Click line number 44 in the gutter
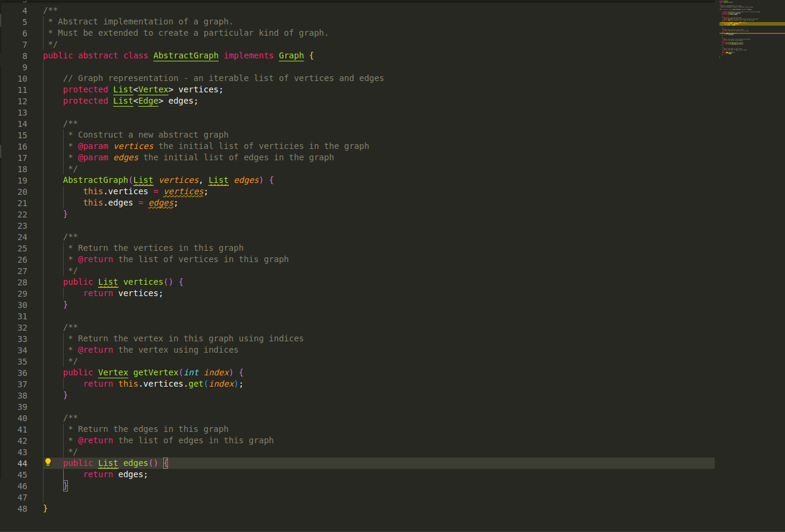 22,463
